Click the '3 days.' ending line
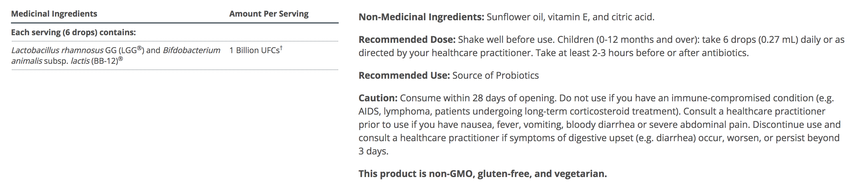The width and height of the screenshot is (868, 188). (373, 151)
